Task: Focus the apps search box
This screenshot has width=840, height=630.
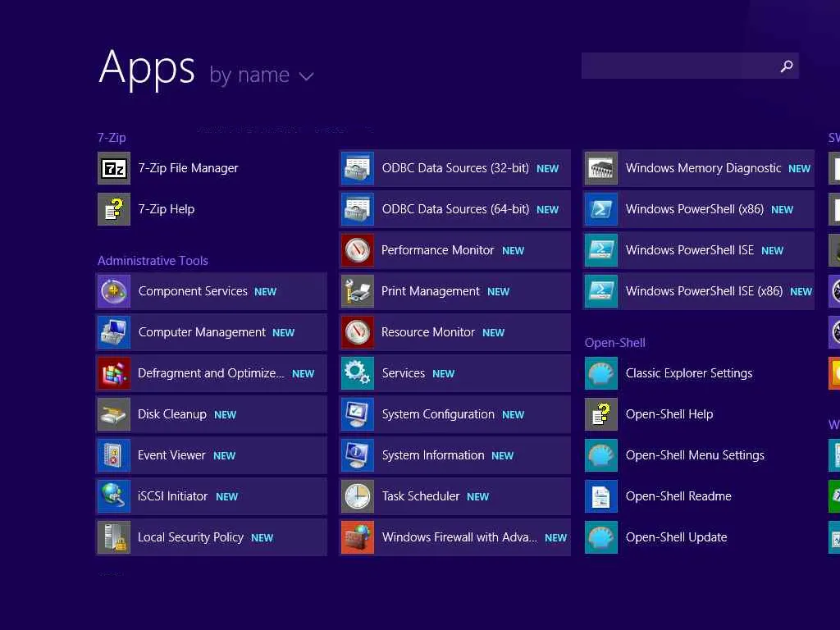Action: pyautogui.click(x=690, y=66)
